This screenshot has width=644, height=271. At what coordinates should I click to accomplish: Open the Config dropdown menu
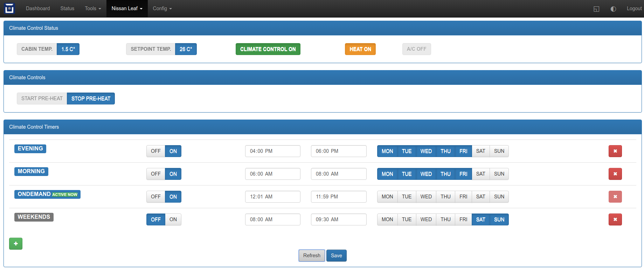162,8
